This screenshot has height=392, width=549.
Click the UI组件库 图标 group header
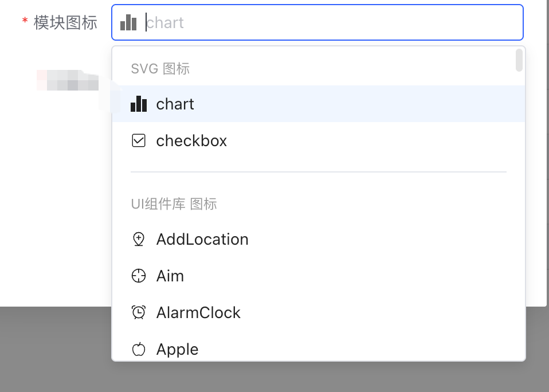pyautogui.click(x=173, y=203)
